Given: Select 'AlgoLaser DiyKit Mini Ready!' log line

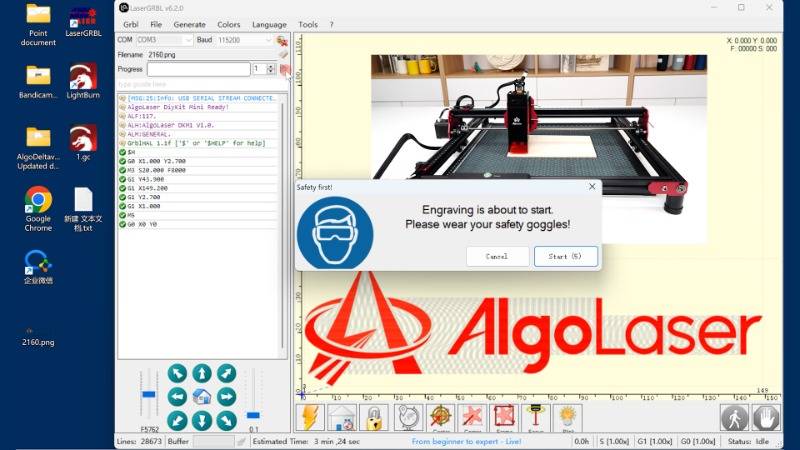Looking at the screenshot, I should click(198, 107).
